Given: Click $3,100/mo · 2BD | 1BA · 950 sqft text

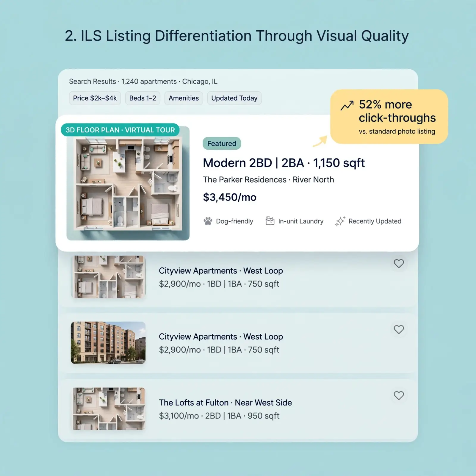Looking at the screenshot, I should tap(219, 416).
